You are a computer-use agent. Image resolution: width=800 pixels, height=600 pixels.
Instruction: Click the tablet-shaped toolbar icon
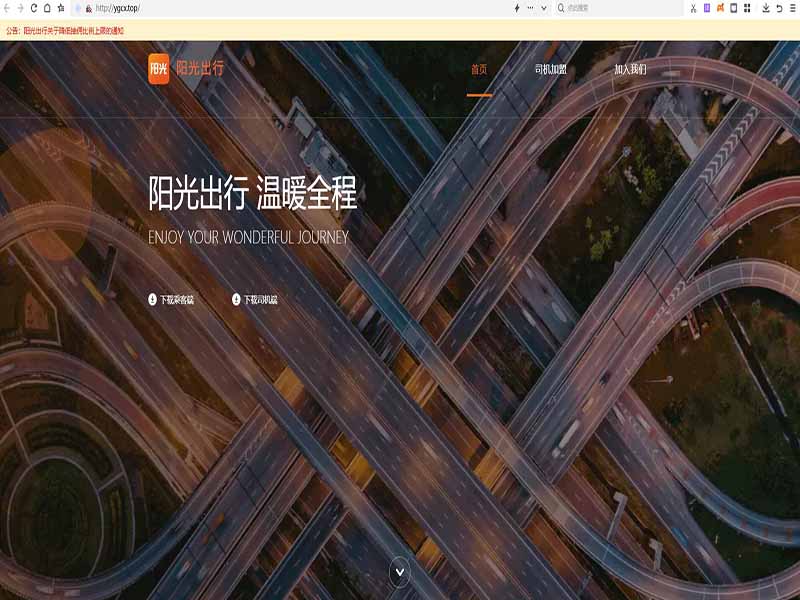pyautogui.click(x=734, y=8)
